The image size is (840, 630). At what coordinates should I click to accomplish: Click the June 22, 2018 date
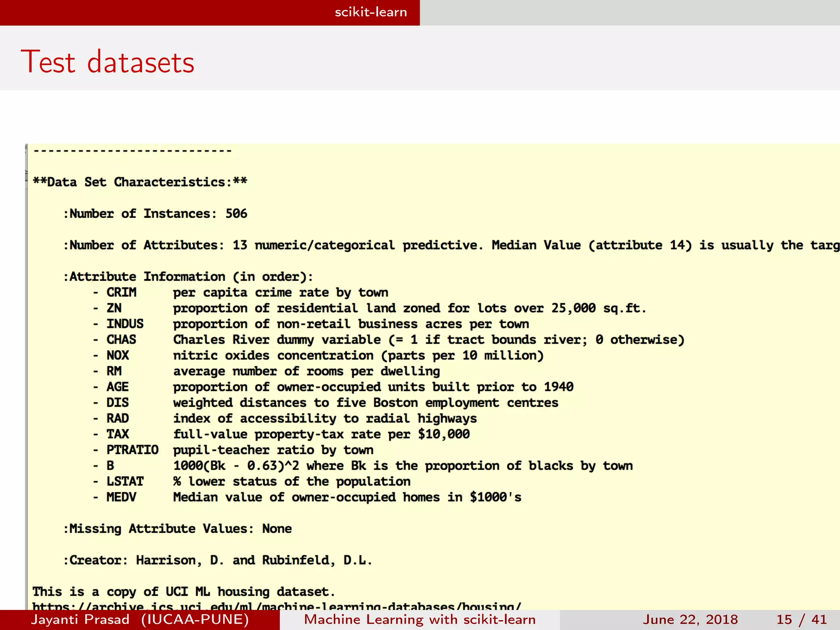(x=690, y=619)
